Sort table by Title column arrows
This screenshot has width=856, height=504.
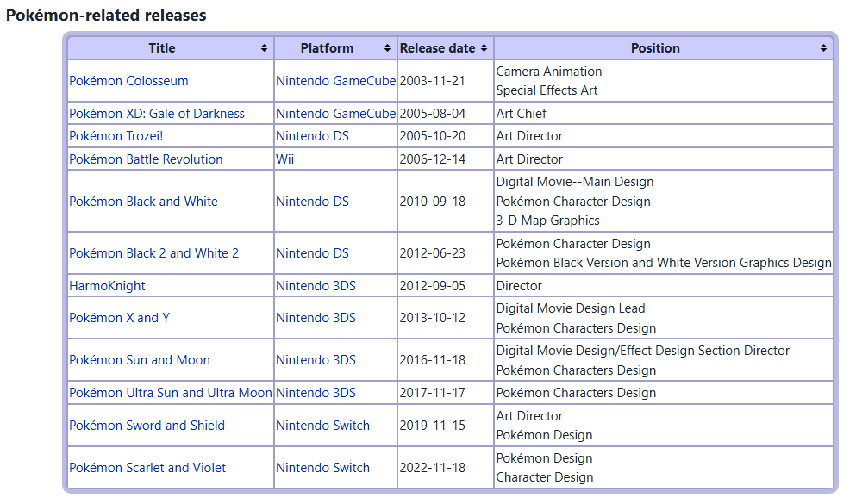(265, 48)
